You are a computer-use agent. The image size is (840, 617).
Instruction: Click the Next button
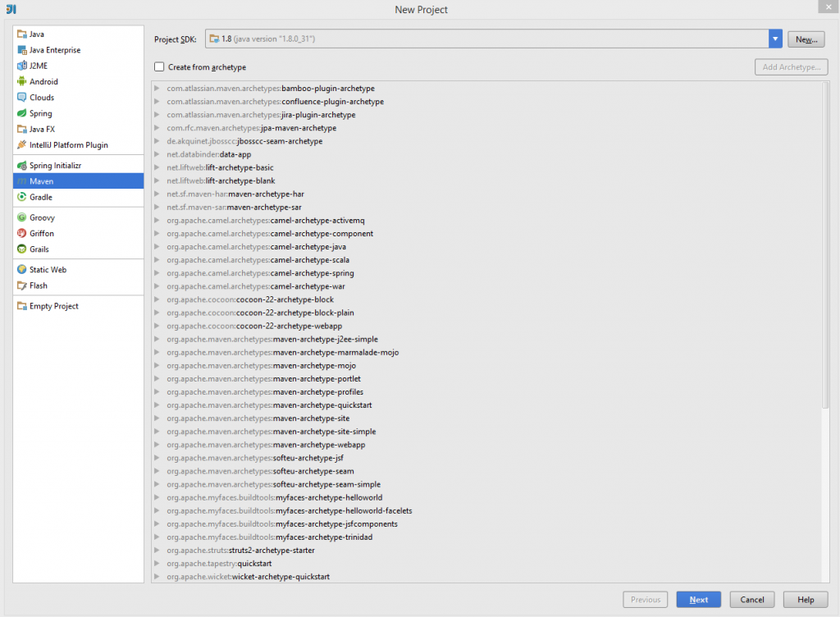(x=699, y=600)
